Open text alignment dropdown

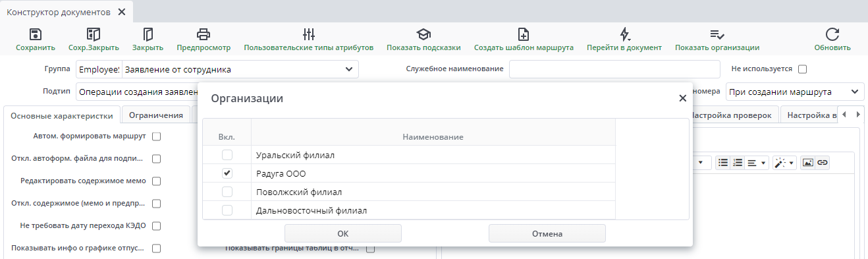(757, 162)
